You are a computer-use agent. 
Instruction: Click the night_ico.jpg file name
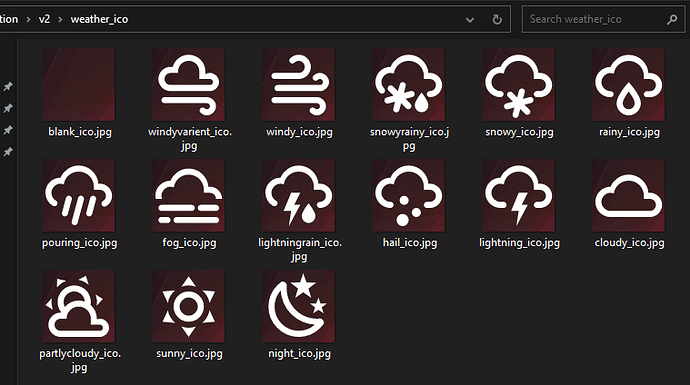coord(299,354)
